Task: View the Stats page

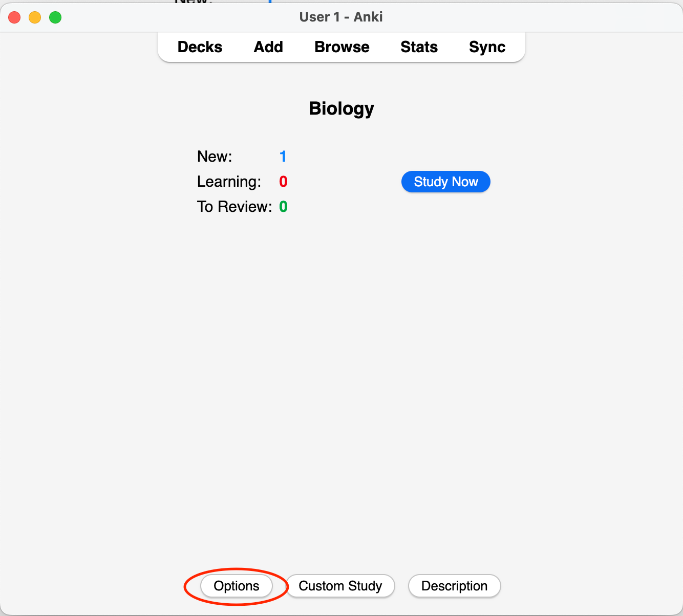Action: [419, 47]
